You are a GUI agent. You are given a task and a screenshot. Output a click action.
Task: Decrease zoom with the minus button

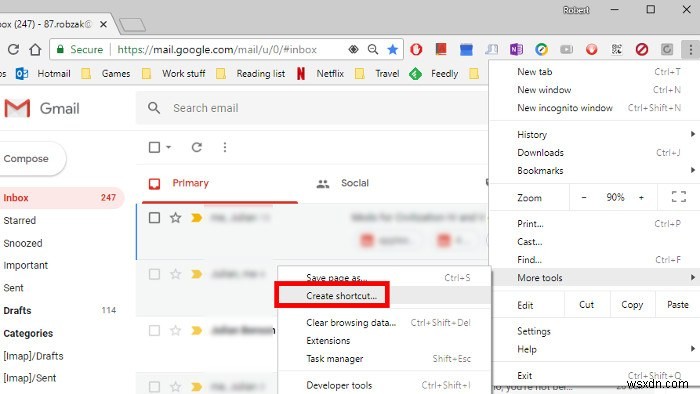coord(583,197)
